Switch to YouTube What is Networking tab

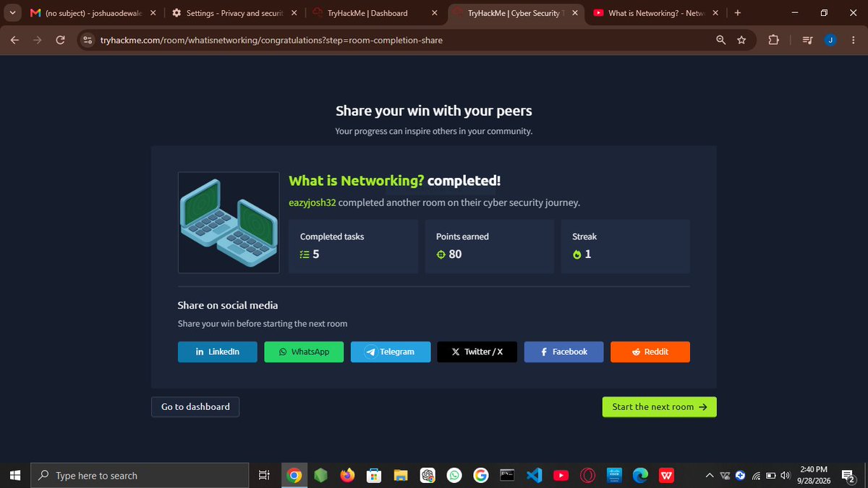pyautogui.click(x=657, y=13)
